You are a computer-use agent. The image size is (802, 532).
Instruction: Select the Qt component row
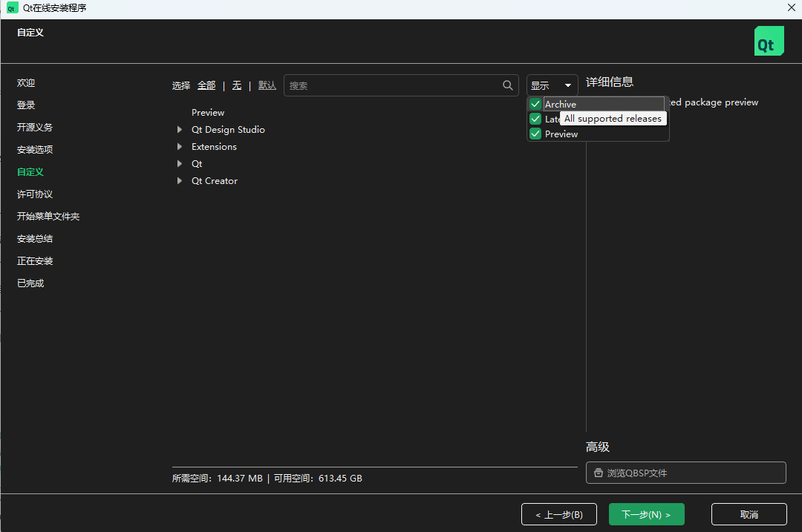coord(196,163)
